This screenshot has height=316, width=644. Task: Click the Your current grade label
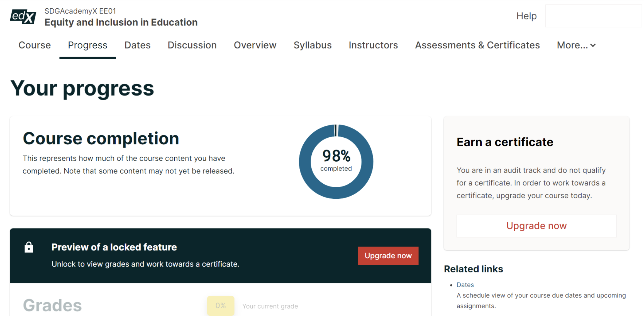click(x=270, y=306)
